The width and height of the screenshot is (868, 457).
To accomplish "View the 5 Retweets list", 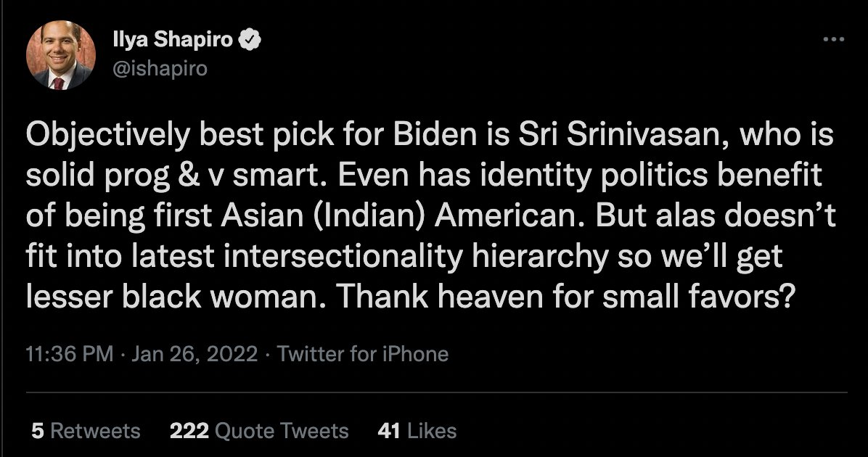I will [86, 431].
